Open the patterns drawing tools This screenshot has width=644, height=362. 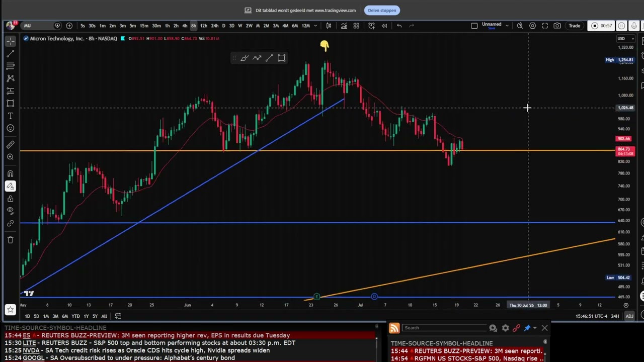tap(10, 78)
